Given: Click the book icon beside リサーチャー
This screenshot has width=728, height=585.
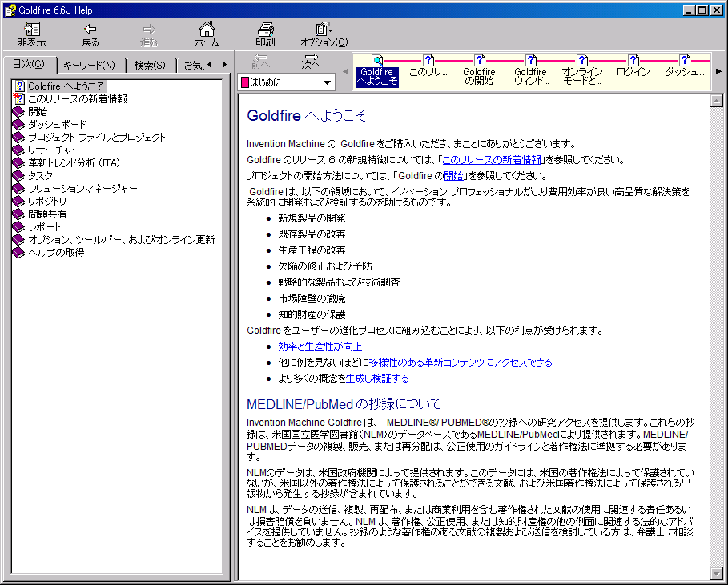Looking at the screenshot, I should [18, 150].
